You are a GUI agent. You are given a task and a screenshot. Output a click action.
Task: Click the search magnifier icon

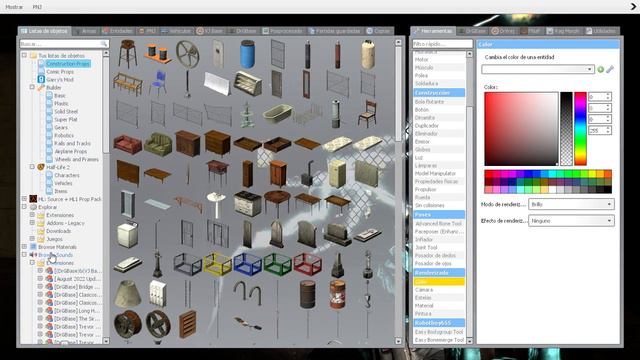point(104,44)
